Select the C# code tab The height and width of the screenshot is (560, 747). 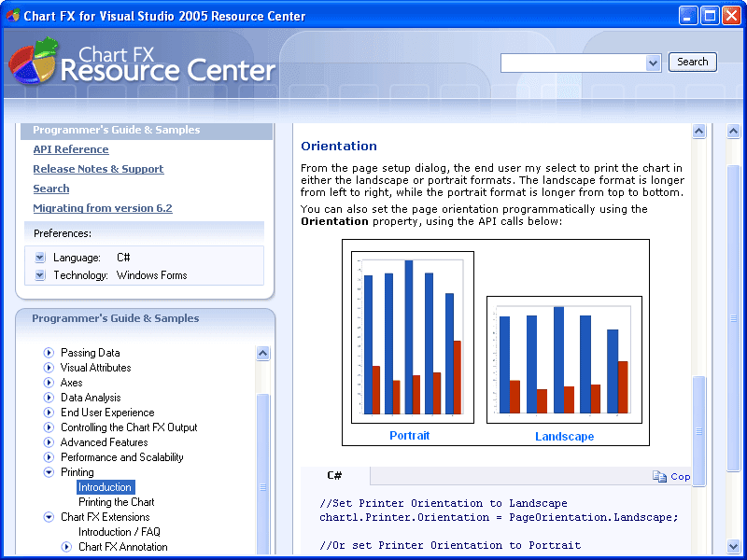coord(335,476)
